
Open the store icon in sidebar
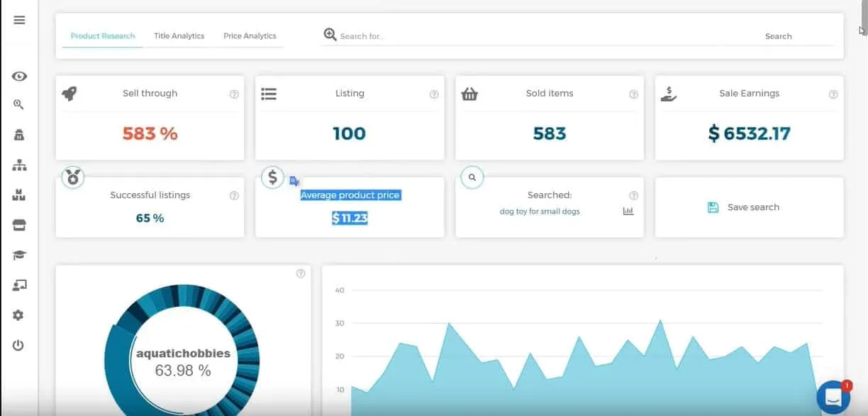(x=19, y=225)
